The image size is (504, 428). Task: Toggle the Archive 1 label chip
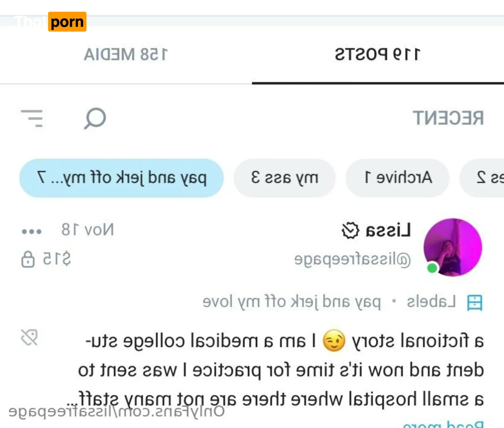pos(397,178)
